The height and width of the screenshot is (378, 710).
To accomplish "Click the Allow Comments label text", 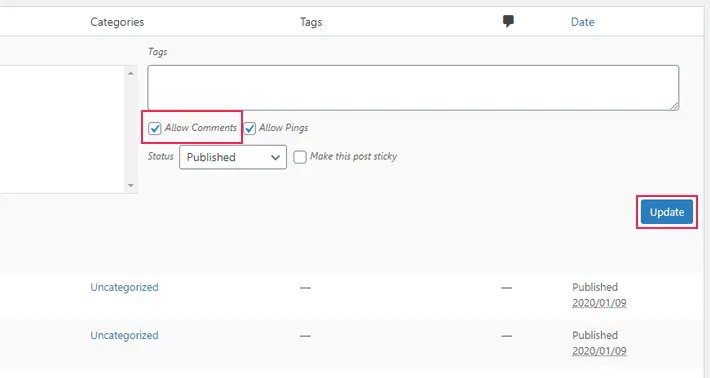I will tap(201, 128).
